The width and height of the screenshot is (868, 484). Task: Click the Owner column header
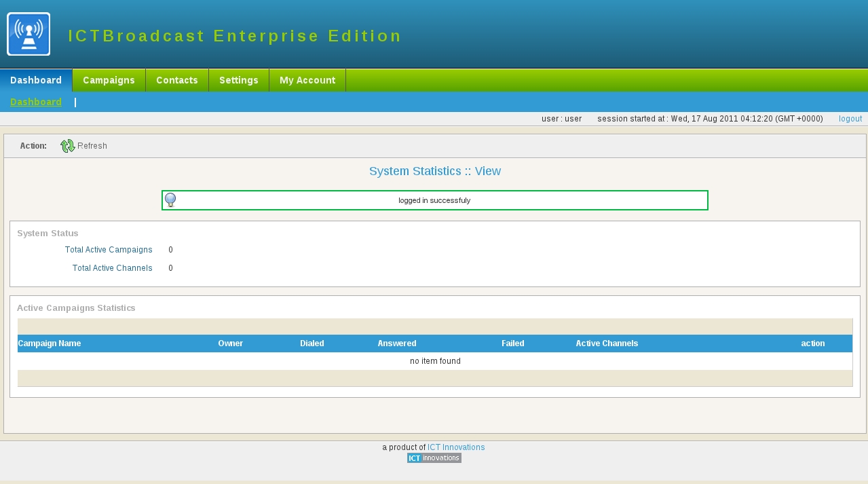231,343
